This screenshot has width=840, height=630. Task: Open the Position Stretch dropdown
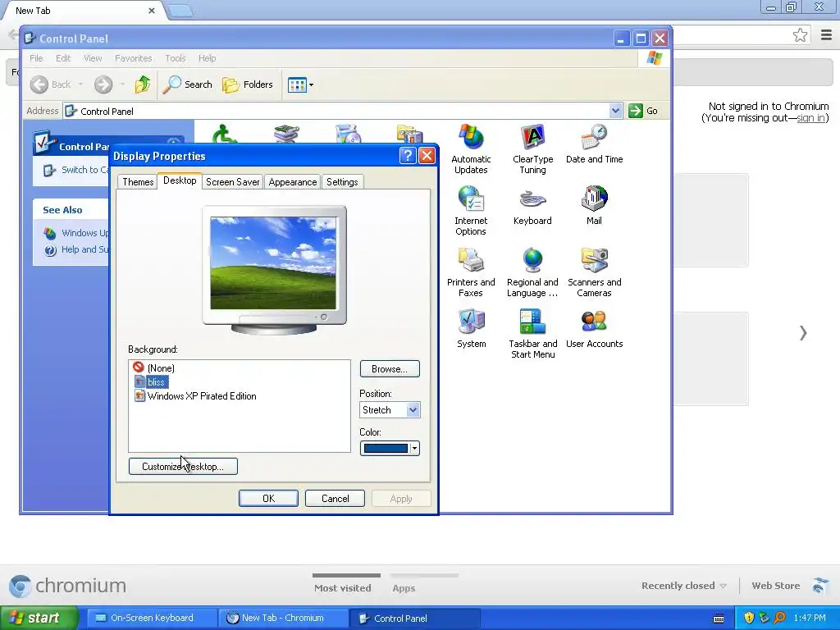(390, 410)
